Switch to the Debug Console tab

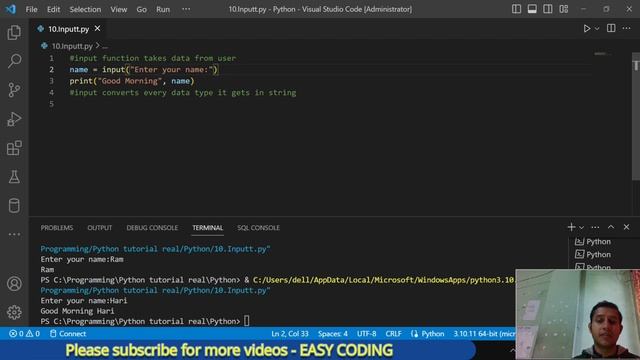tap(152, 228)
